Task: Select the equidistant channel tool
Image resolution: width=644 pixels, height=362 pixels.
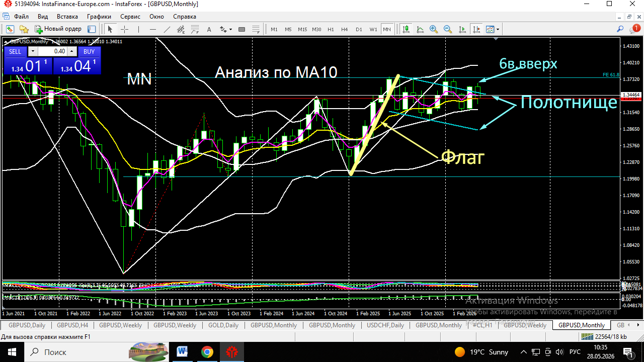Action: (x=181, y=29)
